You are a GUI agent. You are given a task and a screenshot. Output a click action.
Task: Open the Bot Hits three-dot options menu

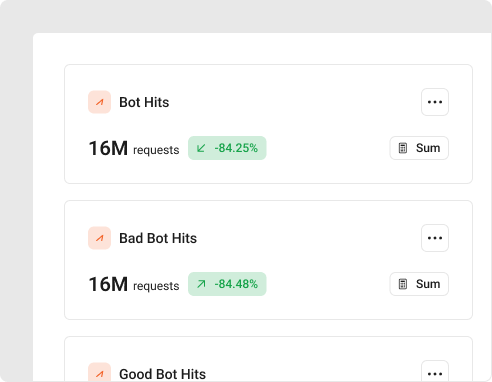coord(435,102)
